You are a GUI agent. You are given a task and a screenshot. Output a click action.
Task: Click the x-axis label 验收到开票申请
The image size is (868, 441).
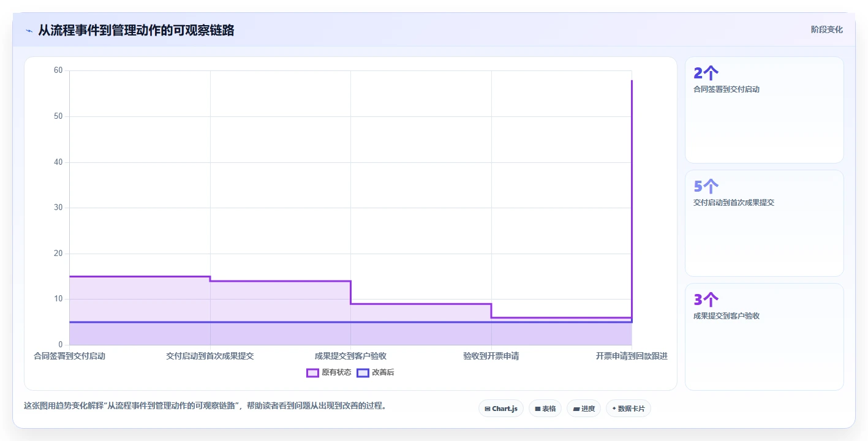click(491, 356)
